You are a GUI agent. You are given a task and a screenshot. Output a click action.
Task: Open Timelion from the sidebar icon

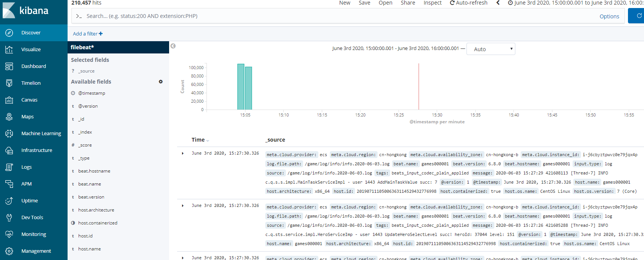point(9,83)
